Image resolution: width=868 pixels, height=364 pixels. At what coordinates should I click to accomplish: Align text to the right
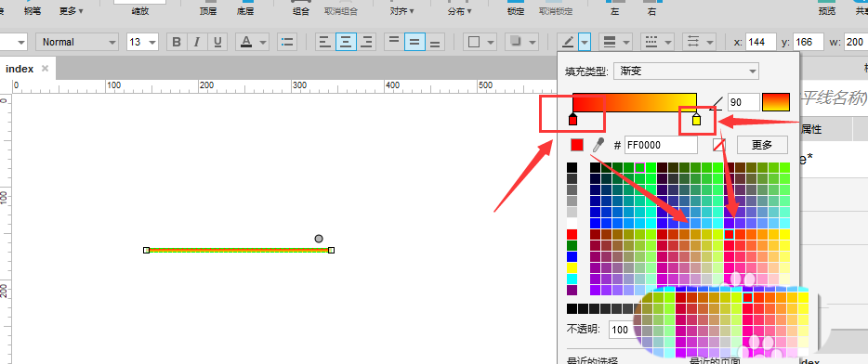[366, 42]
